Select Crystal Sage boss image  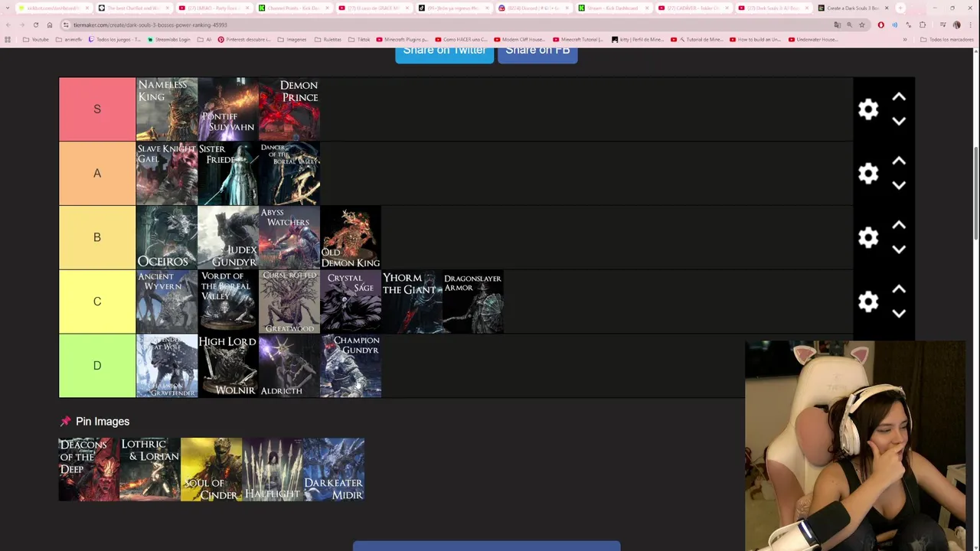coord(351,302)
